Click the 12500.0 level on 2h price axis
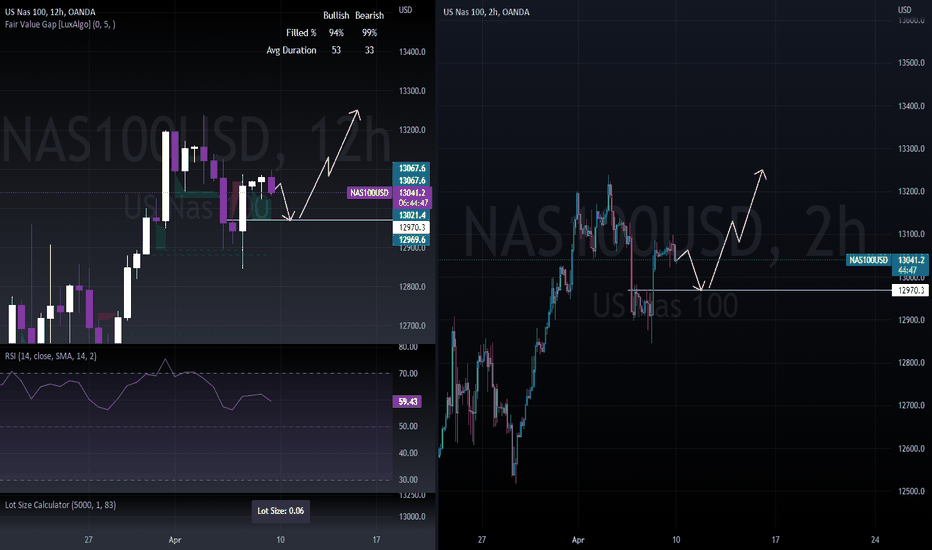This screenshot has width=932, height=550. (x=912, y=491)
